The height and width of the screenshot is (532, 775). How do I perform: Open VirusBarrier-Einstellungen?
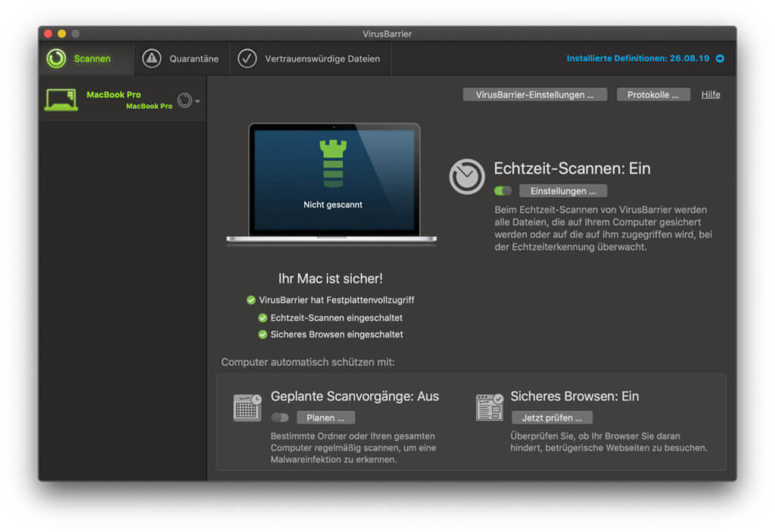[535, 95]
